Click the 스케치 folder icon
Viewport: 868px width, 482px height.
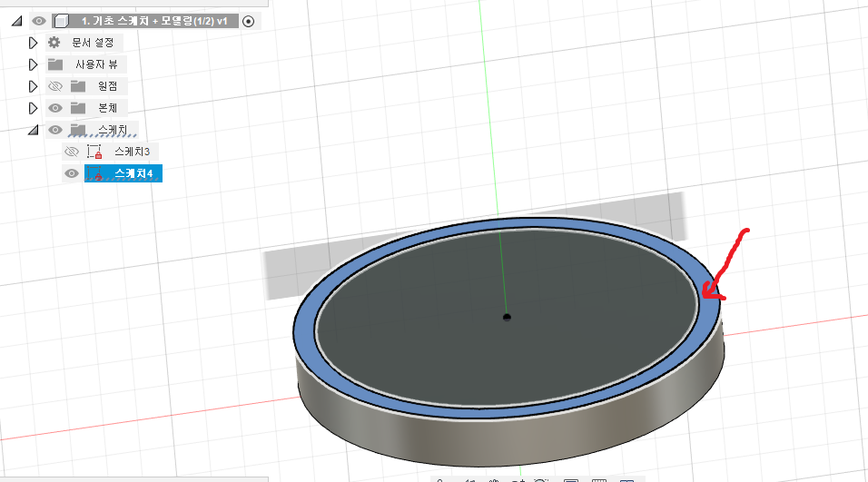pos(78,130)
